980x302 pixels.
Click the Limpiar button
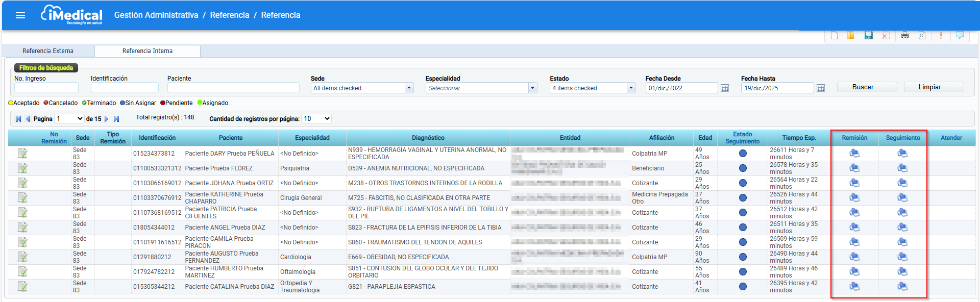(x=934, y=87)
